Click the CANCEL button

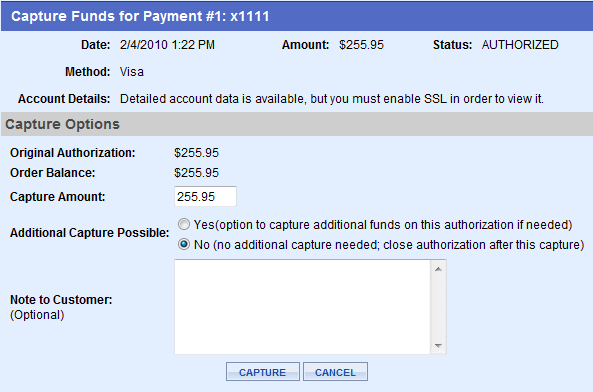tap(335, 372)
